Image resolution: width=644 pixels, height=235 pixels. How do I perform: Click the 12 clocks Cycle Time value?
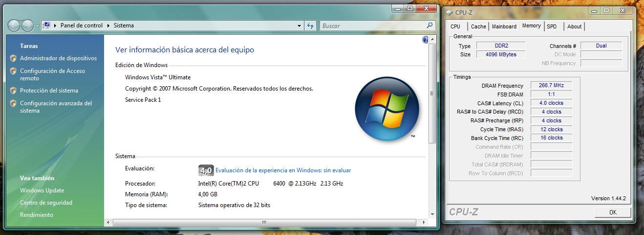click(x=551, y=129)
